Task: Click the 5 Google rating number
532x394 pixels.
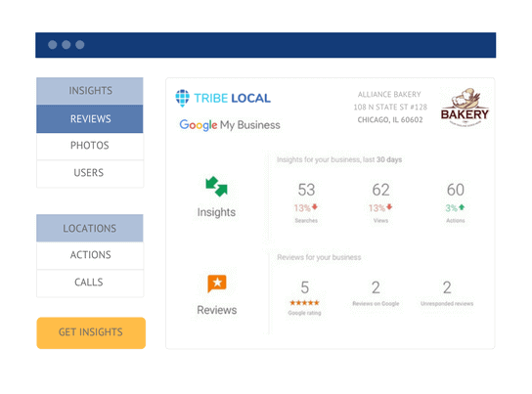Action: pos(305,287)
